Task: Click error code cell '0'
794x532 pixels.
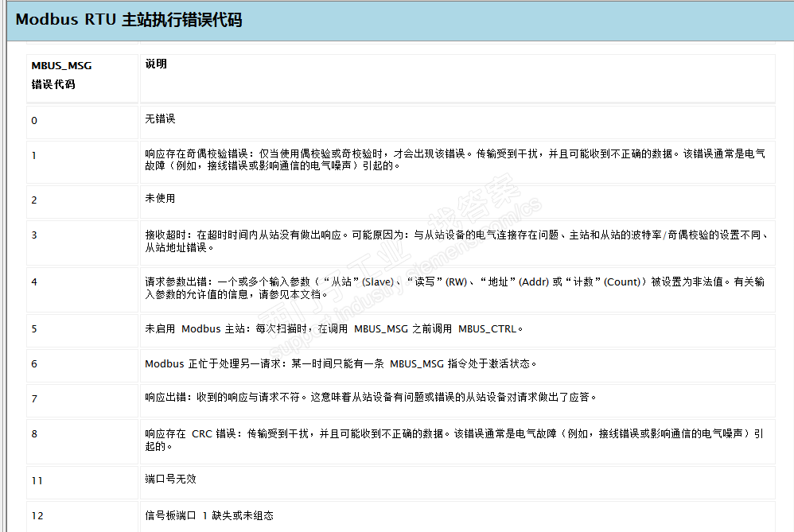Action: point(83,122)
